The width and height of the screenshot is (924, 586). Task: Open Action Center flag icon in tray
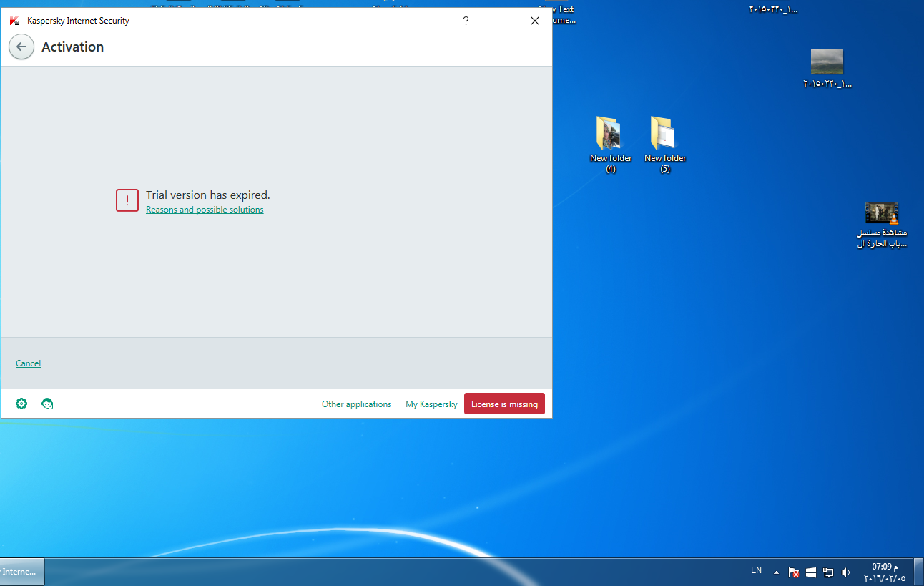pyautogui.click(x=794, y=572)
